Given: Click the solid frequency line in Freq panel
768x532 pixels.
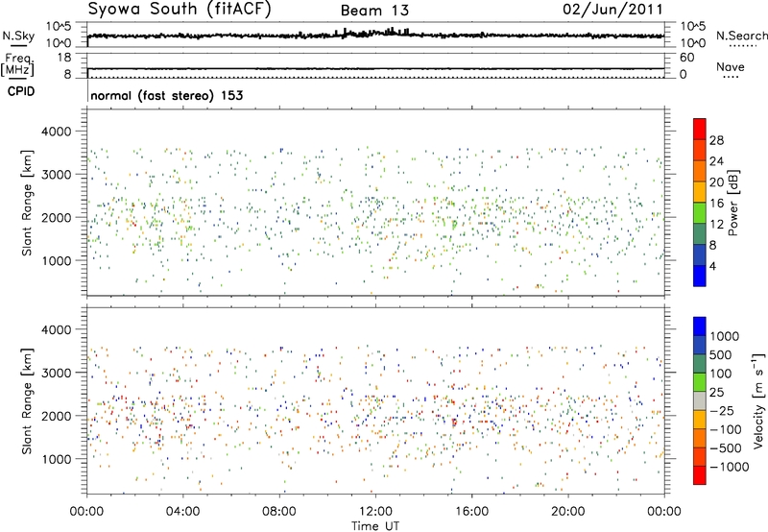Looking at the screenshot, I should [x=375, y=68].
